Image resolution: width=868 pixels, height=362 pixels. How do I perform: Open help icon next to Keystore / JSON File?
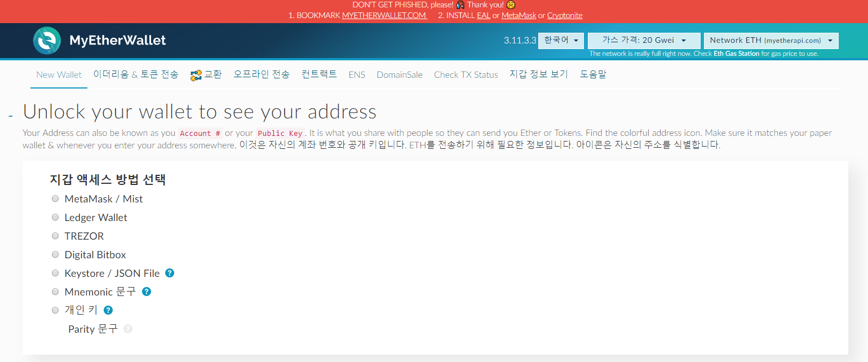170,273
